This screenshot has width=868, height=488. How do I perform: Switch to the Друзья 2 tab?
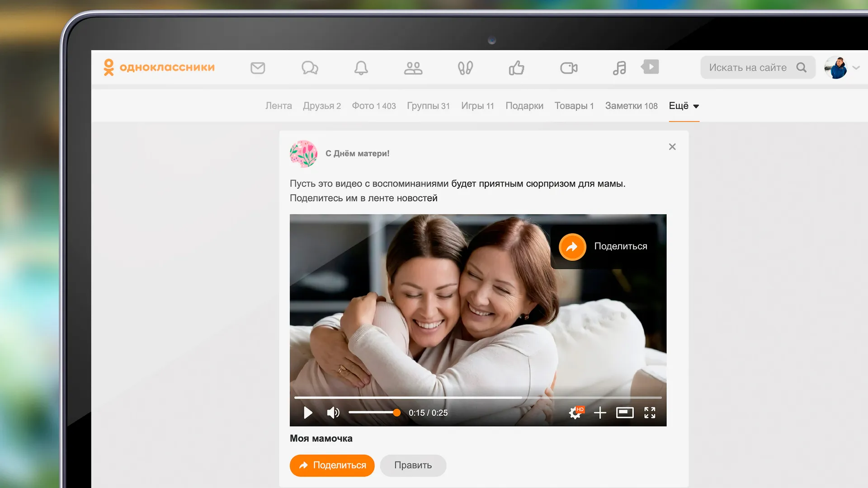coord(322,106)
